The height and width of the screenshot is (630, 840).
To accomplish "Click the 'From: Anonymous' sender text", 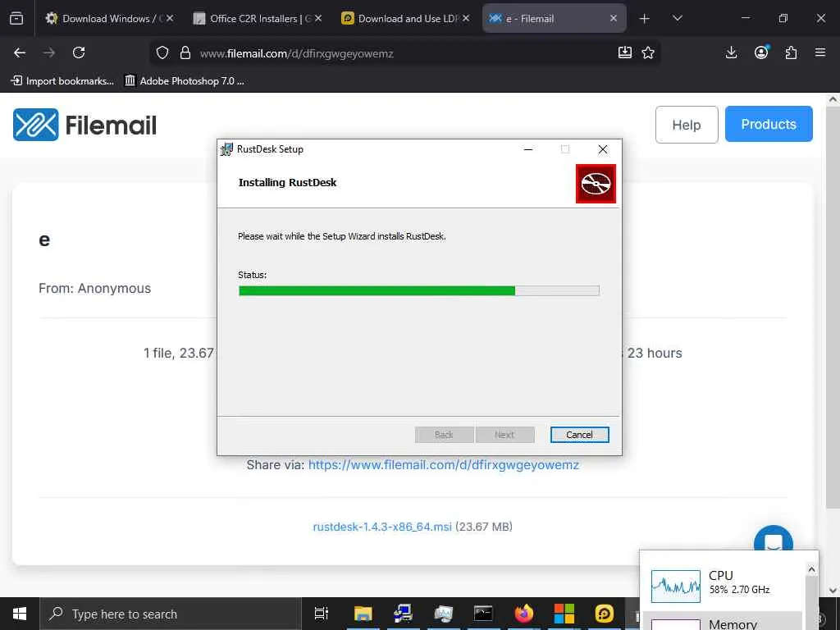I will pos(95,288).
